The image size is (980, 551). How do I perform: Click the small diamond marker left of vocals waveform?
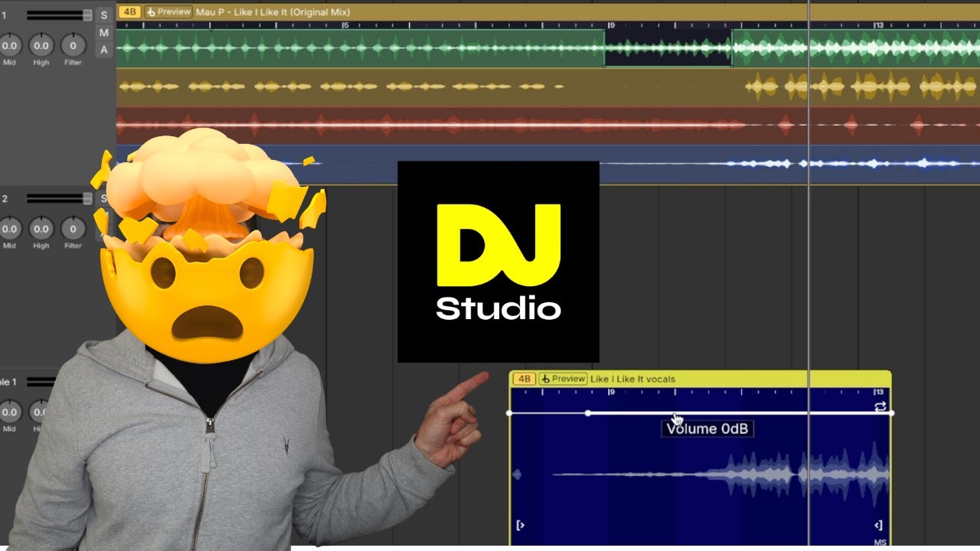516,474
